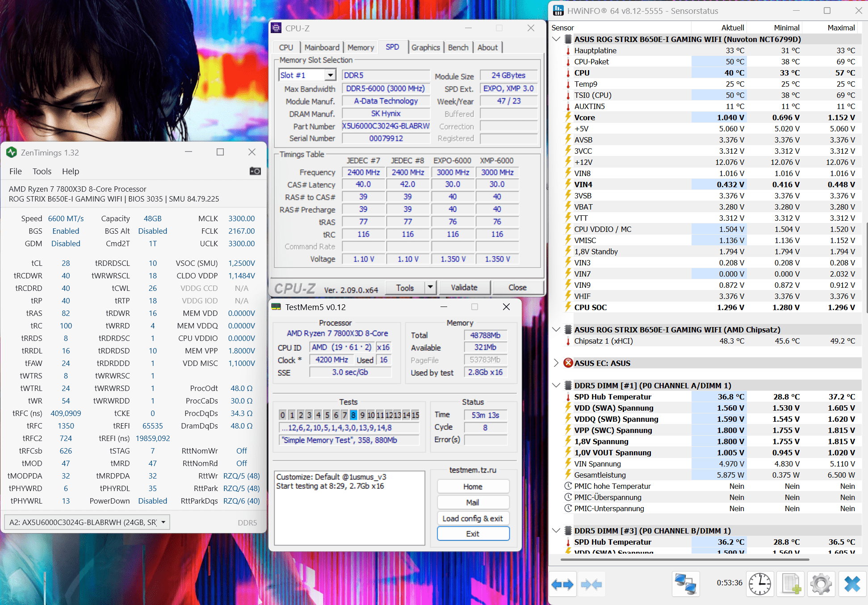
Task: Switch to CPU-Z Bench tab
Action: 458,47
